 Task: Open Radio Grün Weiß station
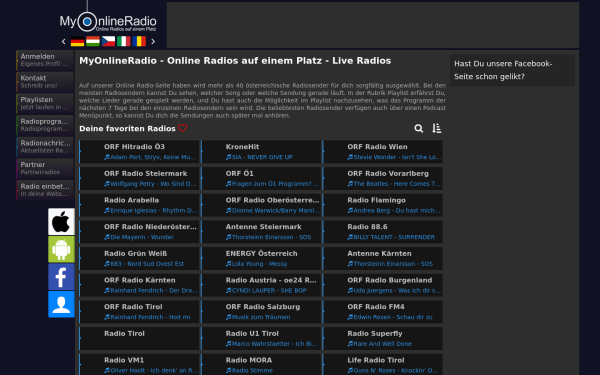[139, 258]
